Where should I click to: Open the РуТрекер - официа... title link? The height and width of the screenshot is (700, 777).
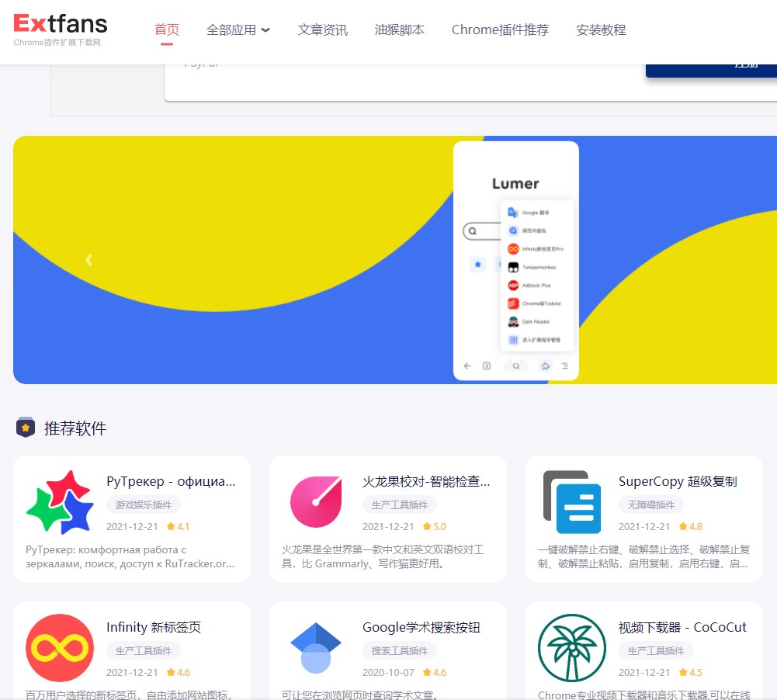(x=171, y=481)
